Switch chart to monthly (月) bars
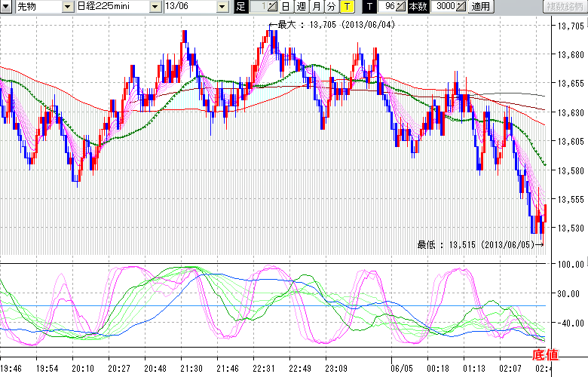The image size is (588, 377). click(316, 7)
